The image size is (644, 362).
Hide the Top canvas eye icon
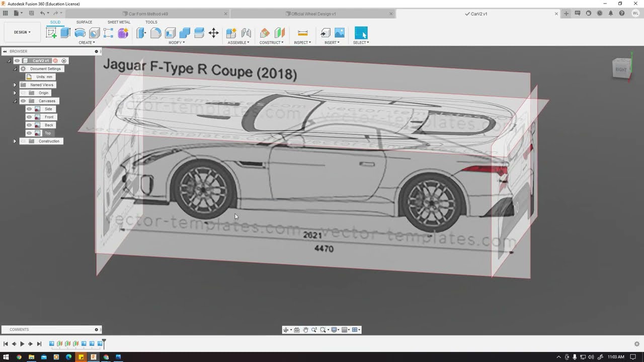tap(29, 133)
